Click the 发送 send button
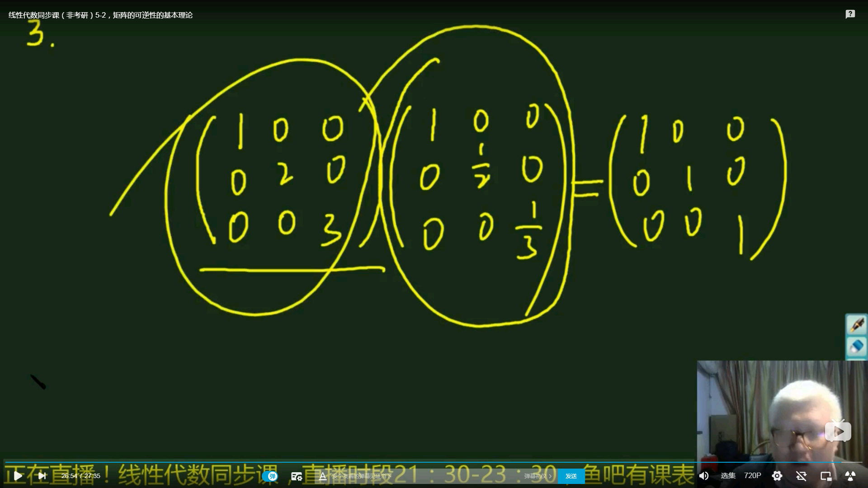The width and height of the screenshot is (868, 488). coord(571,476)
